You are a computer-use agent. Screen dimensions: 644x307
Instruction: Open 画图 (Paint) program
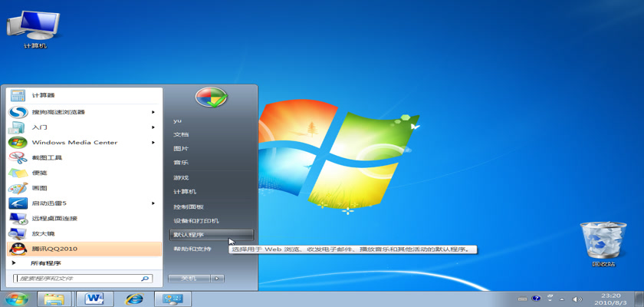pos(39,188)
